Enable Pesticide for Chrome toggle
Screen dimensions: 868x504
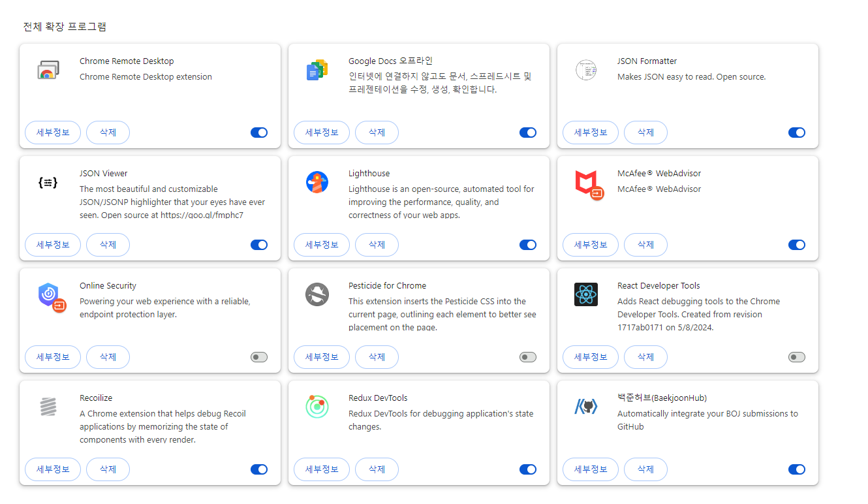(x=528, y=357)
